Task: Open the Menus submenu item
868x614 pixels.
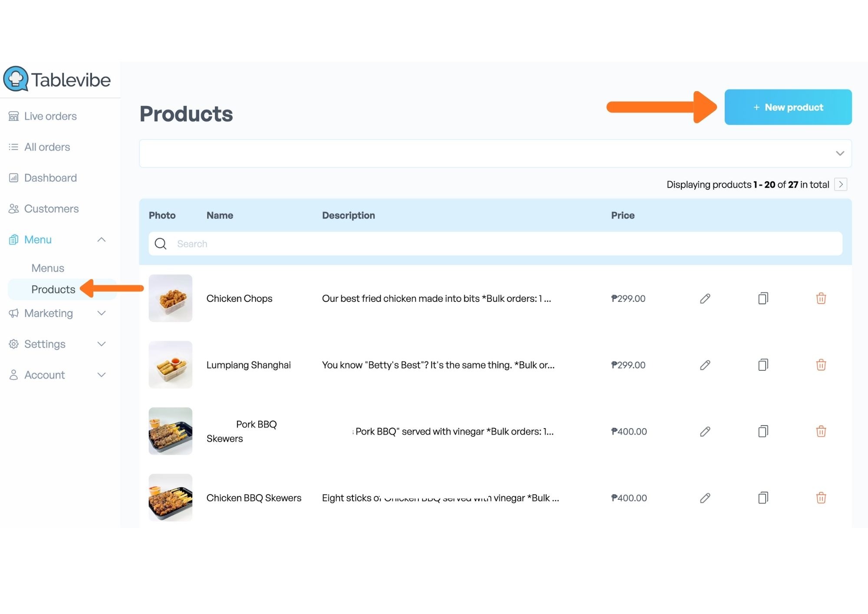Action: (x=48, y=268)
